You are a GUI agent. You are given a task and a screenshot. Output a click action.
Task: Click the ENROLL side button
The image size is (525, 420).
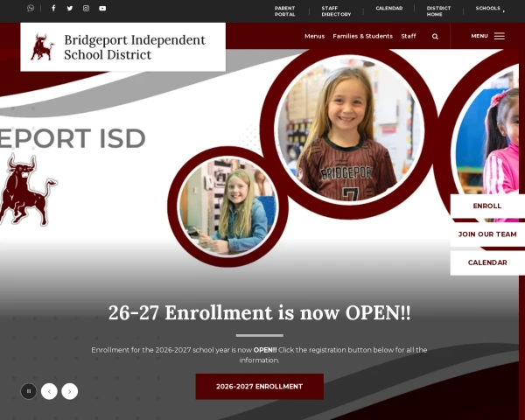(x=487, y=206)
